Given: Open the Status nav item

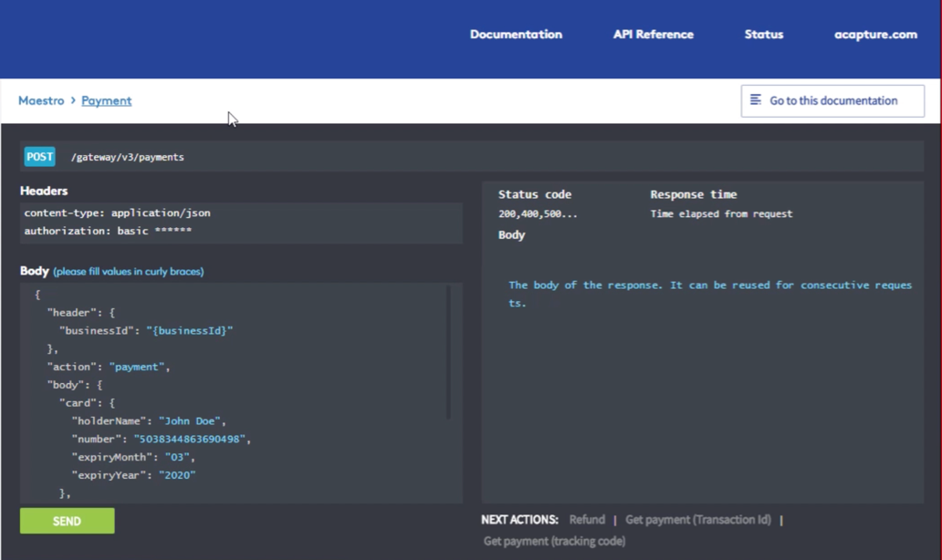Looking at the screenshot, I should pyautogui.click(x=764, y=35).
